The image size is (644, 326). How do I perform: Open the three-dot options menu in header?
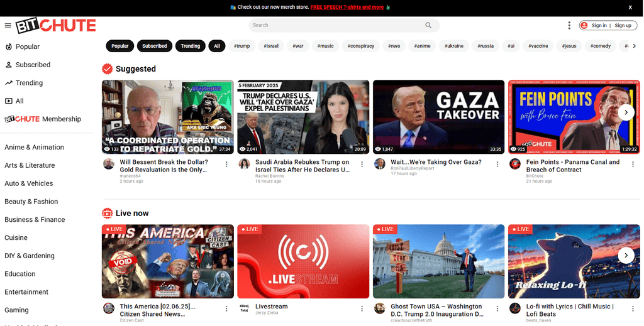[x=569, y=26]
